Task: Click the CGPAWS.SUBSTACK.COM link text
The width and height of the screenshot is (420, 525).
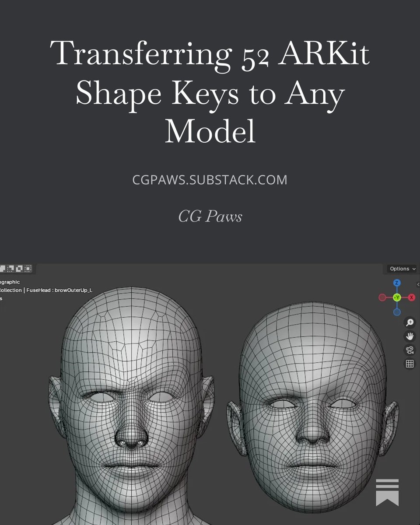Action: (x=210, y=179)
